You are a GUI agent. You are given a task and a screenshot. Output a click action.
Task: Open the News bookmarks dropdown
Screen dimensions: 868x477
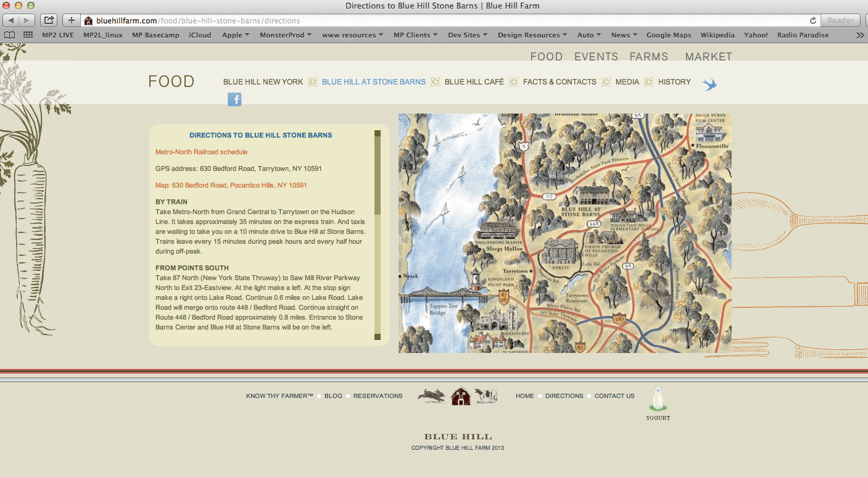[x=624, y=35]
